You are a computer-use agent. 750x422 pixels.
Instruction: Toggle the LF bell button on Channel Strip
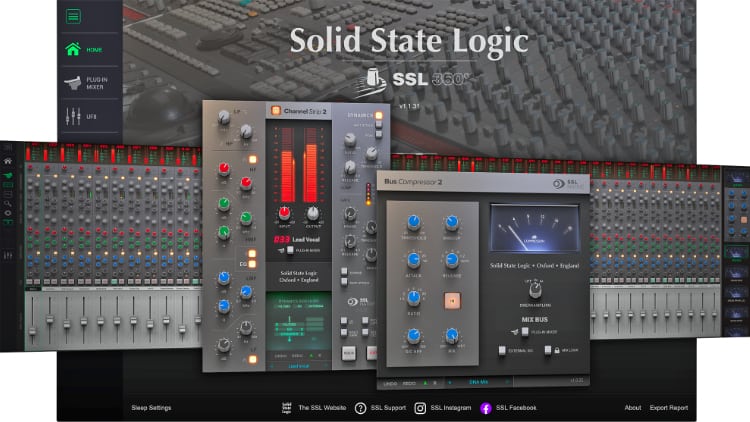point(253,359)
